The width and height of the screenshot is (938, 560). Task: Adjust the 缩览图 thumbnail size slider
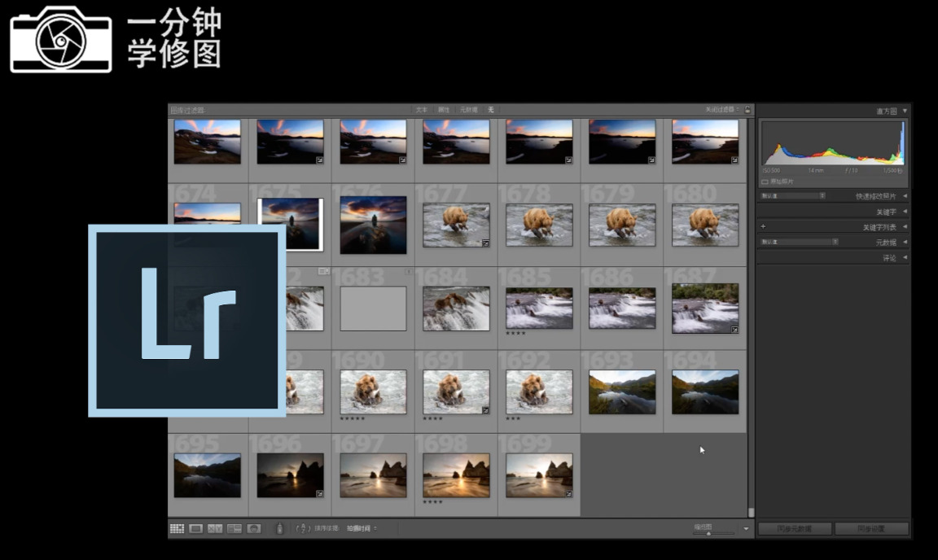(708, 533)
